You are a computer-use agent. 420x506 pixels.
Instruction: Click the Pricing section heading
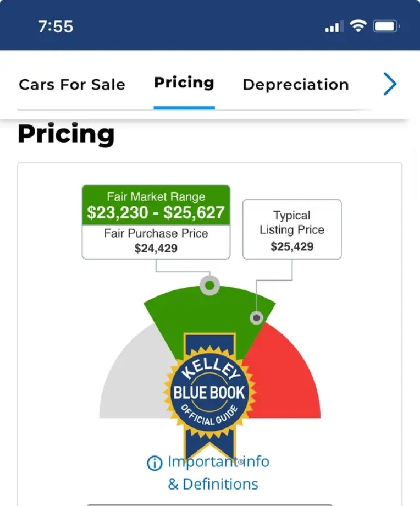(66, 134)
